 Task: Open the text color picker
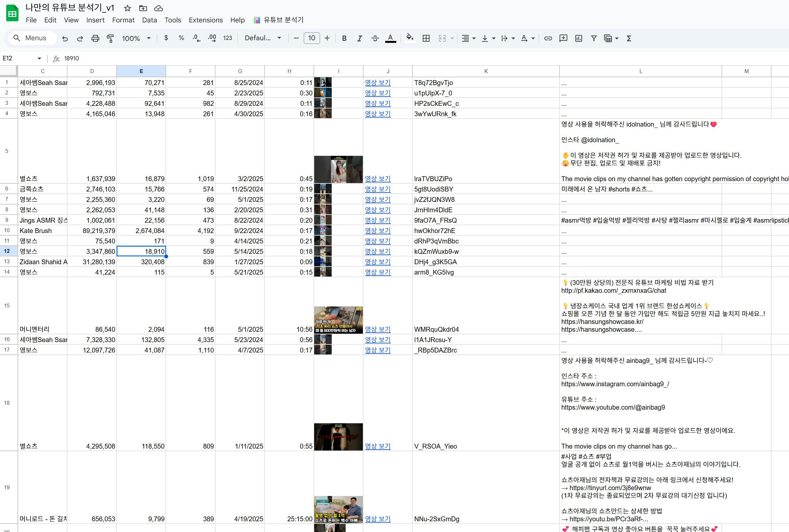(390, 38)
